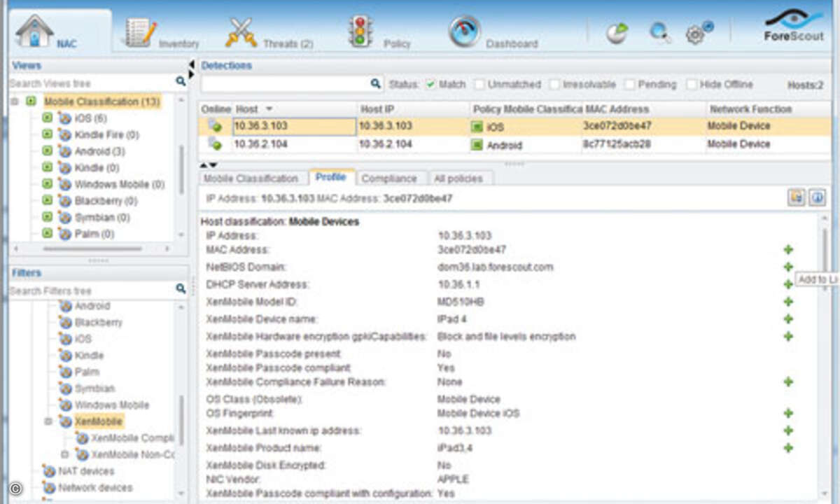The width and height of the screenshot is (840, 504).
Task: Collapse the Mobile Classification (13) tree node
Action: point(15,101)
